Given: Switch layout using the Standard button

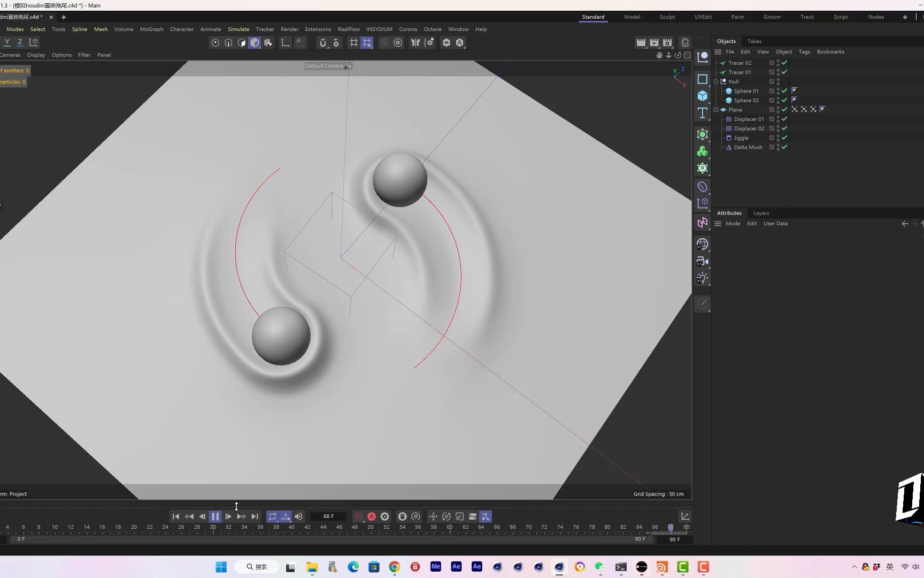Looking at the screenshot, I should click(x=593, y=17).
